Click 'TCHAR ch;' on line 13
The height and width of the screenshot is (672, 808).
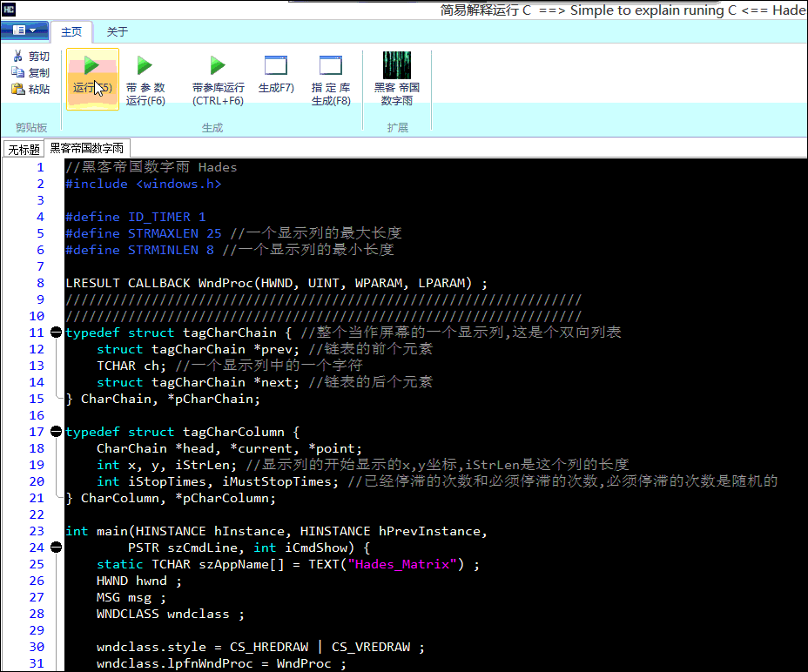coord(131,366)
